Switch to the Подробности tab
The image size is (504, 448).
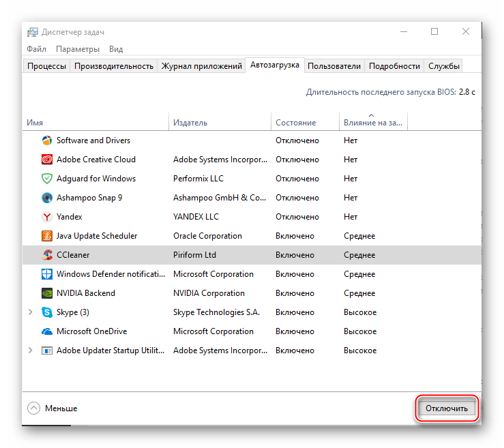(x=394, y=66)
